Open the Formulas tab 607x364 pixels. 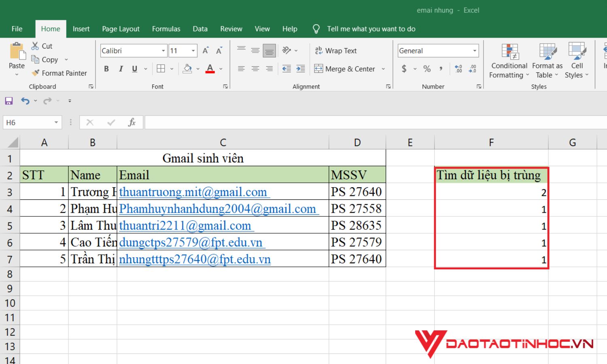coord(166,29)
